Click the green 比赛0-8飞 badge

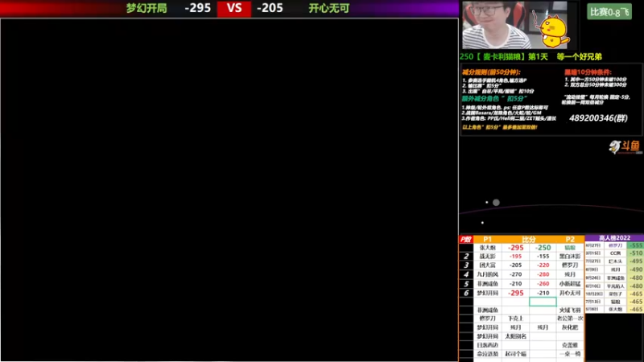(x=609, y=12)
